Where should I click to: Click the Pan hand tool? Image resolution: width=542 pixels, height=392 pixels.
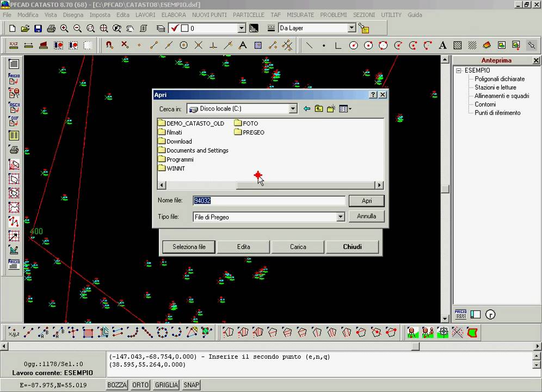point(130,28)
